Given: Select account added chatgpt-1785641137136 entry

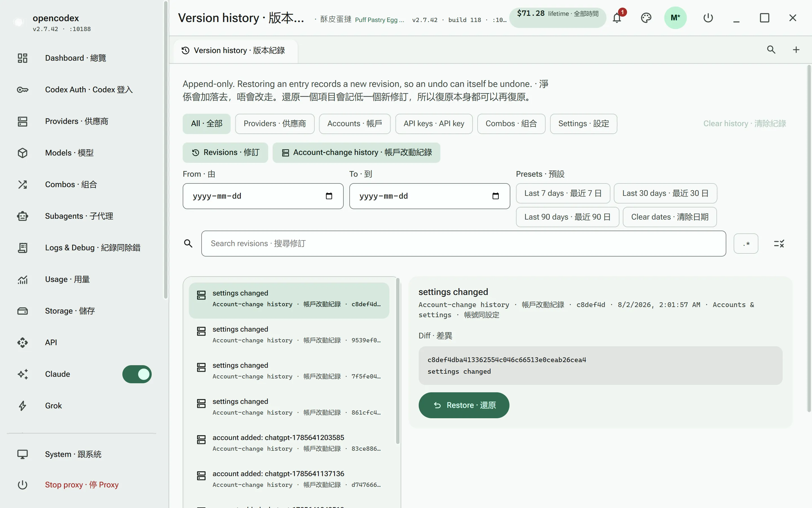Looking at the screenshot, I should [289, 481].
